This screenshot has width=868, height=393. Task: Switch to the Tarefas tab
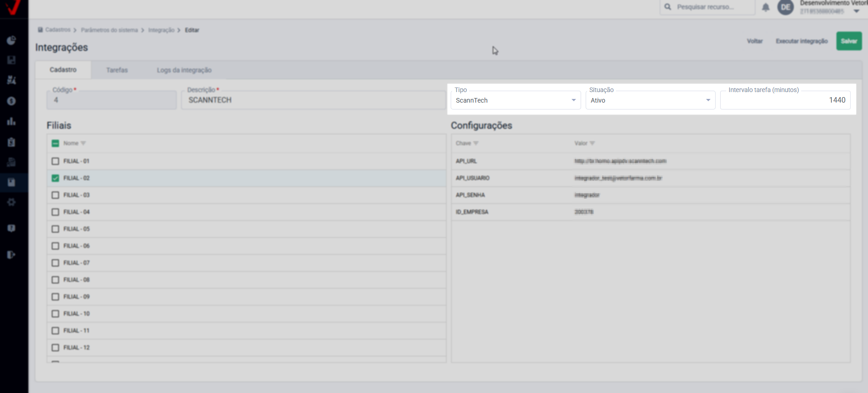click(117, 70)
